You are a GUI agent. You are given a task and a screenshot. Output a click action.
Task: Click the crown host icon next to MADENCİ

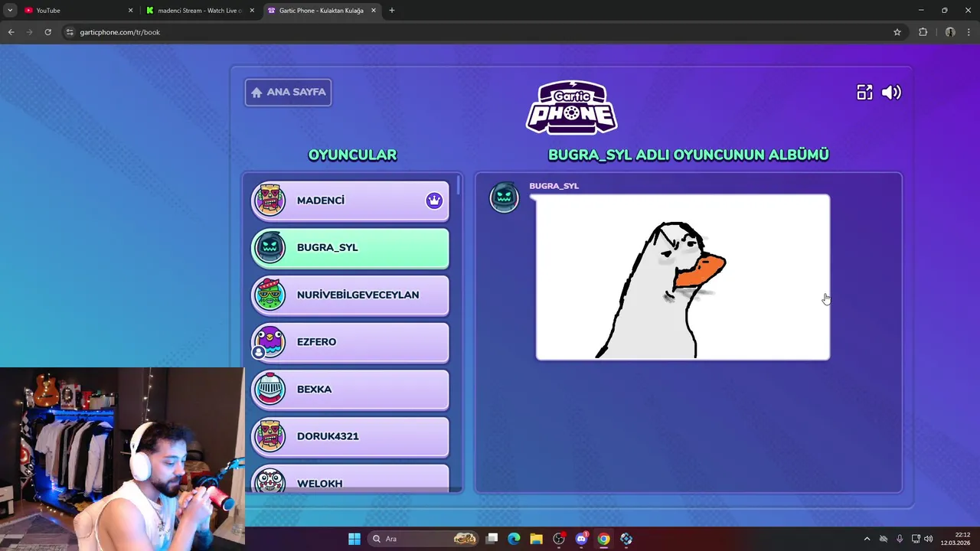(x=434, y=201)
